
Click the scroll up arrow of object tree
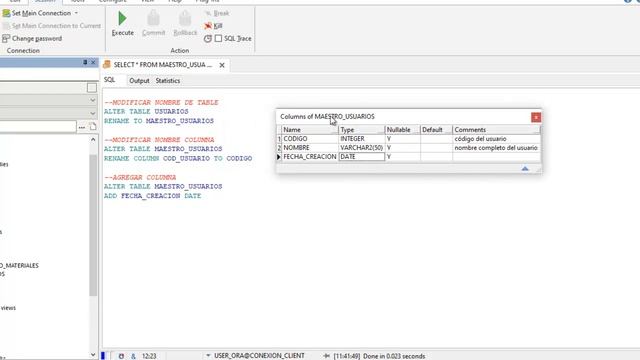coord(93,140)
